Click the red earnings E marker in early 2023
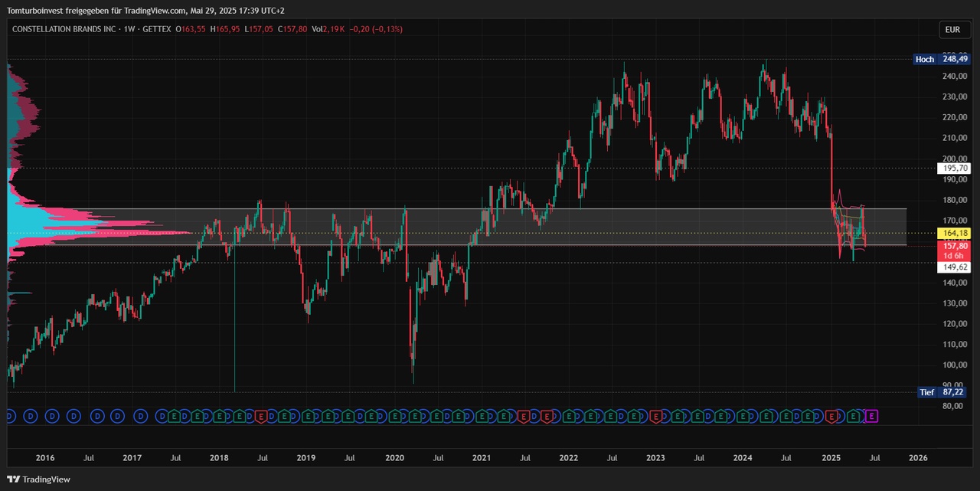 coord(656,416)
